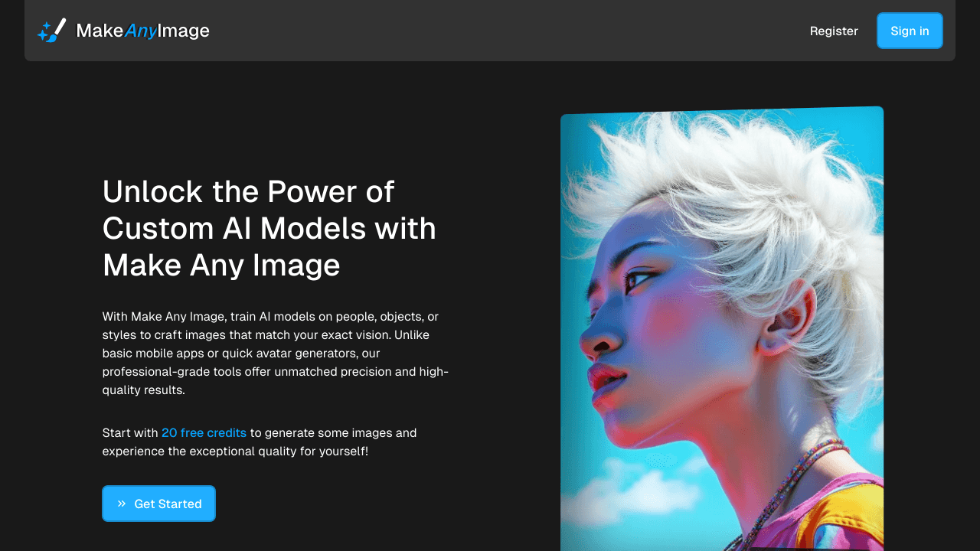Open the MakeAnyImage home logo text

[x=142, y=31]
